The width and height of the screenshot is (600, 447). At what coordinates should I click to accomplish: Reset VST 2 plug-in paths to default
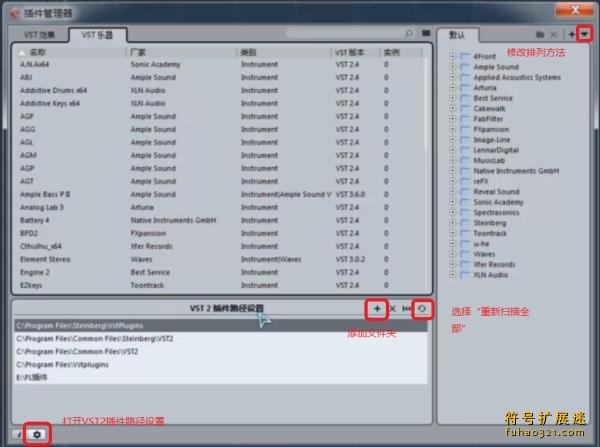pyautogui.click(x=406, y=308)
